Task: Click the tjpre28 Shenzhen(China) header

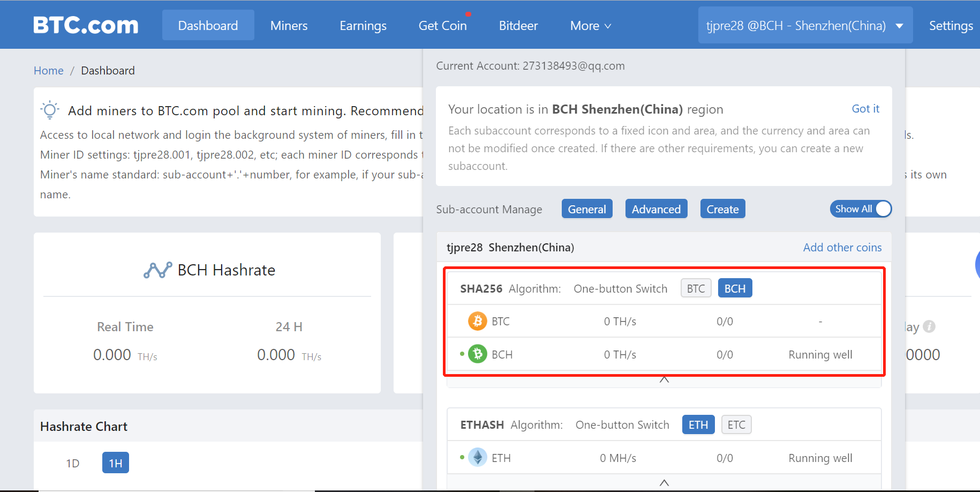Action: (510, 247)
